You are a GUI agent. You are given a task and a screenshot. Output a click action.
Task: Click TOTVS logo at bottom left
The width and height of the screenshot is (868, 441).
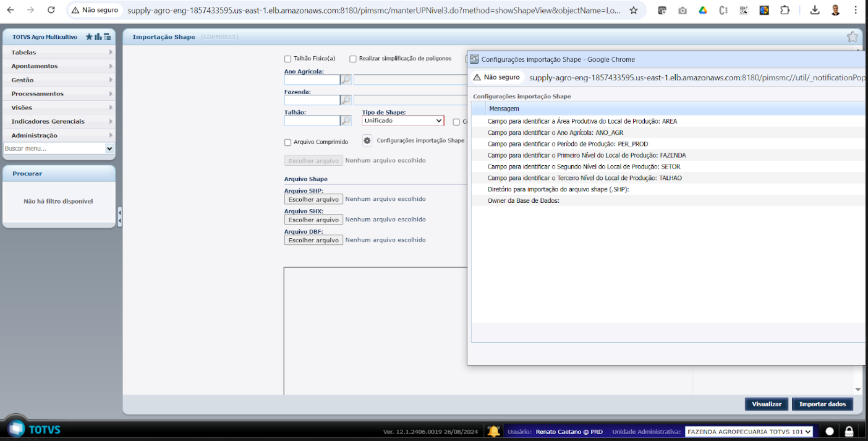click(x=34, y=429)
